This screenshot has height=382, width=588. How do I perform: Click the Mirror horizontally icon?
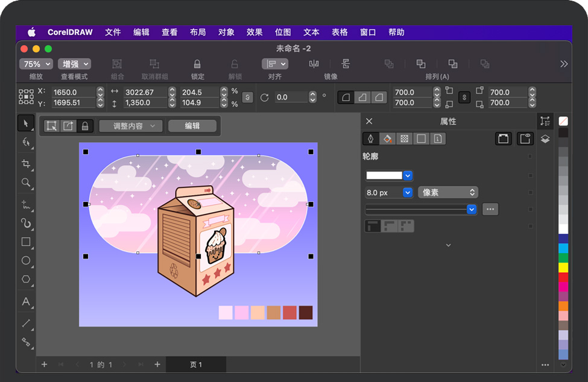(314, 64)
